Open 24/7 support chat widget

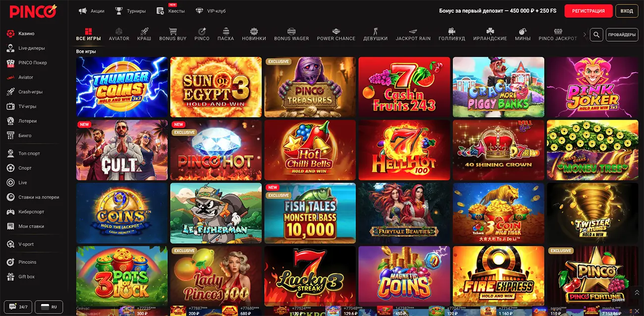(x=19, y=306)
